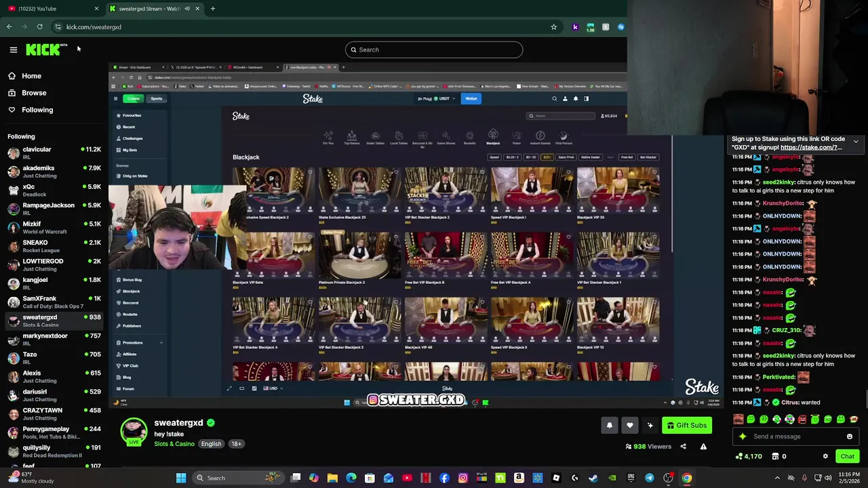868x488 pixels.
Task: Open a new Chrome tab
Action: 212,9
